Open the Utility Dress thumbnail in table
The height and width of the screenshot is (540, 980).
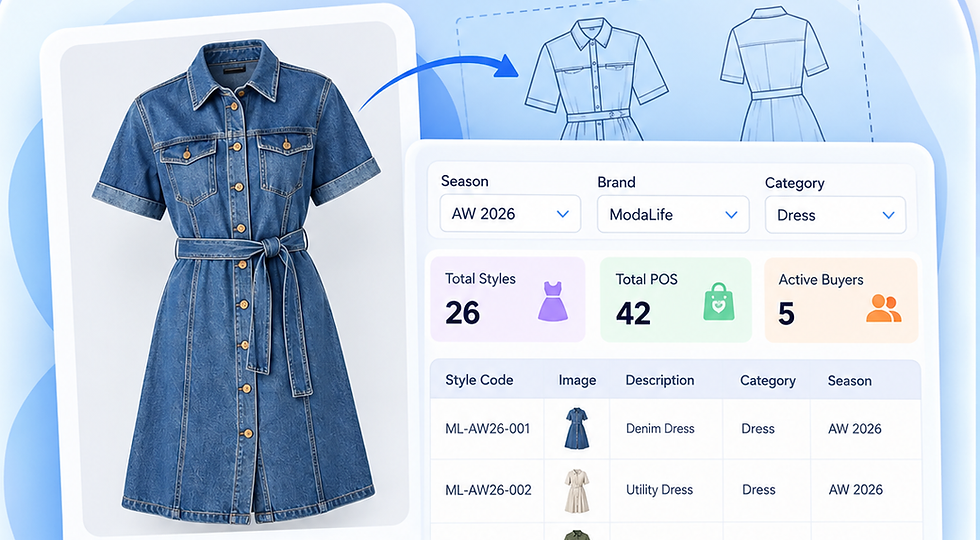pos(576,491)
